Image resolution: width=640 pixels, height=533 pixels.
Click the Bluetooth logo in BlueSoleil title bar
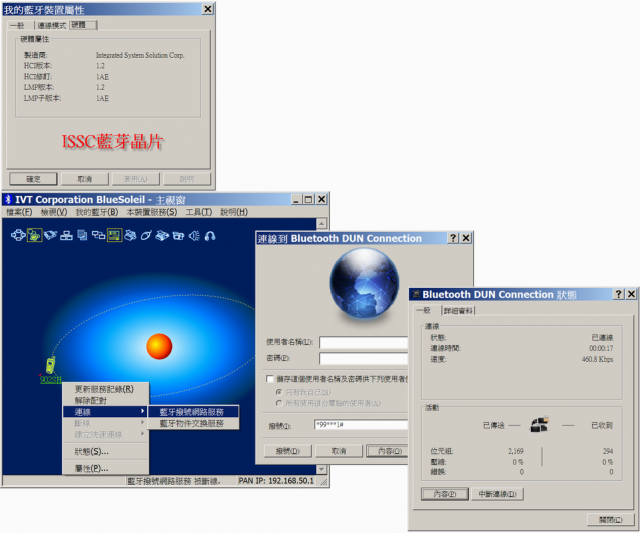9,200
